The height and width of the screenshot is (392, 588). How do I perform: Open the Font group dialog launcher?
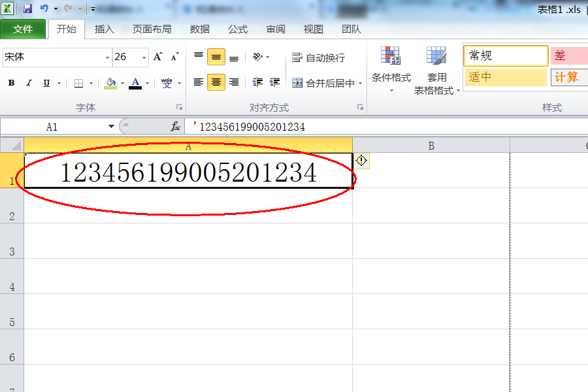click(x=179, y=107)
